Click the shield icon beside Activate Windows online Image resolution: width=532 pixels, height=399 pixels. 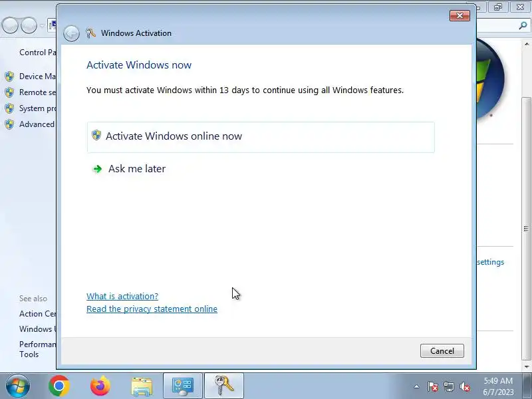tap(96, 135)
